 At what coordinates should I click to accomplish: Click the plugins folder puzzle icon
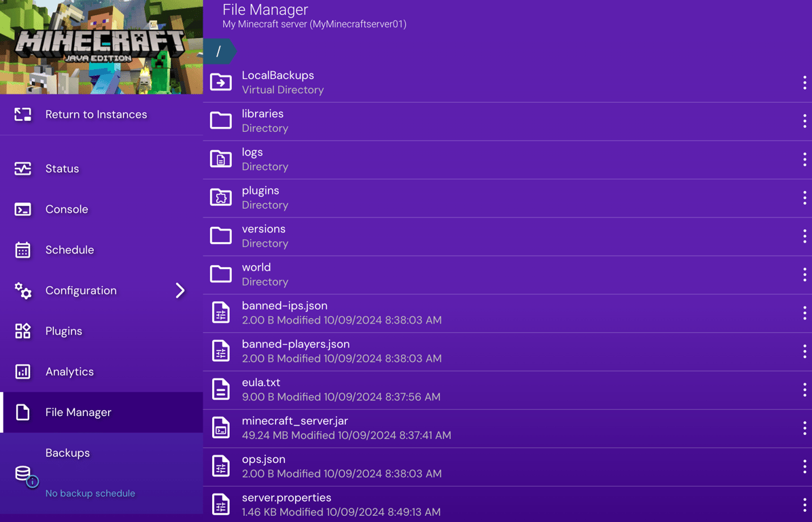click(x=220, y=197)
